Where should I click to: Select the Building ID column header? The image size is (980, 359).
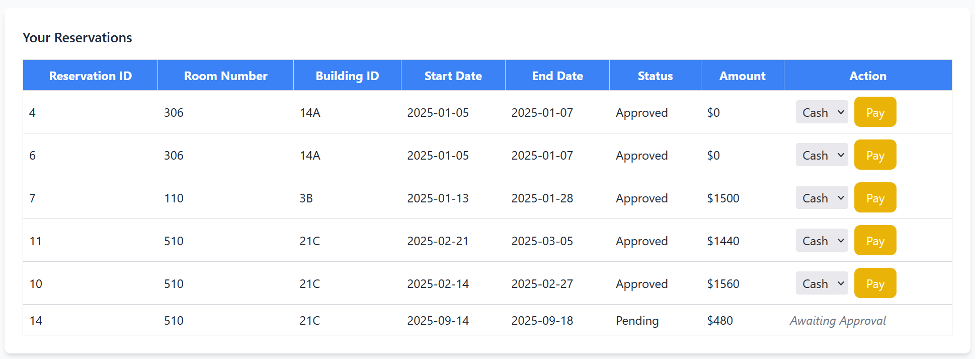(347, 76)
